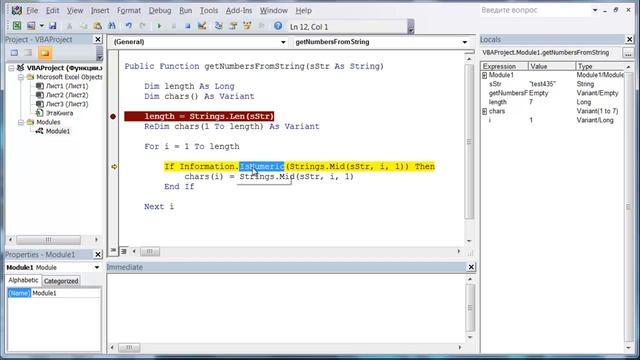Open Find with the binoculars icon

(112, 26)
